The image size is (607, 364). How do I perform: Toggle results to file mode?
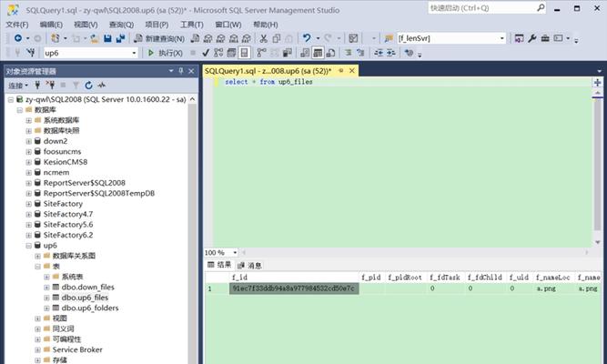click(330, 53)
